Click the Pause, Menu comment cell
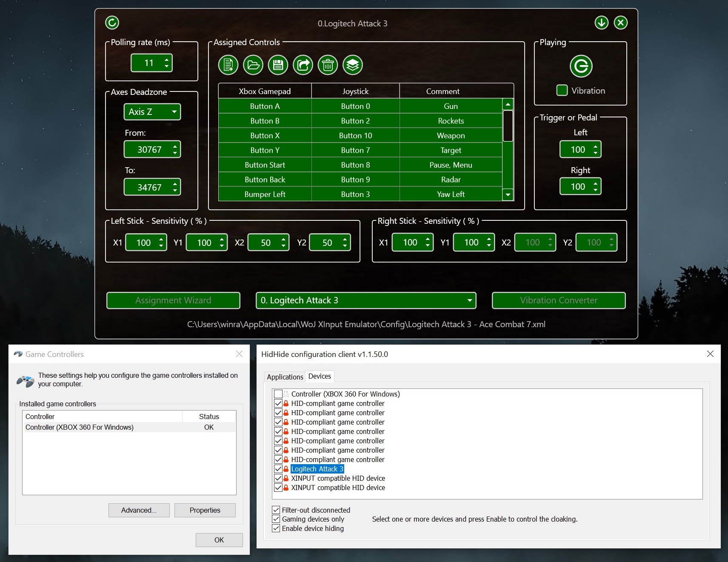728x562 pixels. pyautogui.click(x=451, y=165)
